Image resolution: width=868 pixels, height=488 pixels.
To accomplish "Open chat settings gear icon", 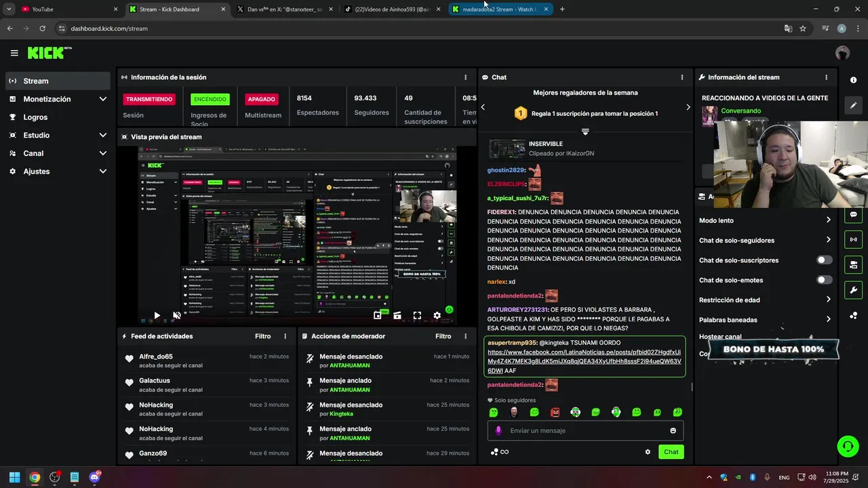I will pos(648,452).
